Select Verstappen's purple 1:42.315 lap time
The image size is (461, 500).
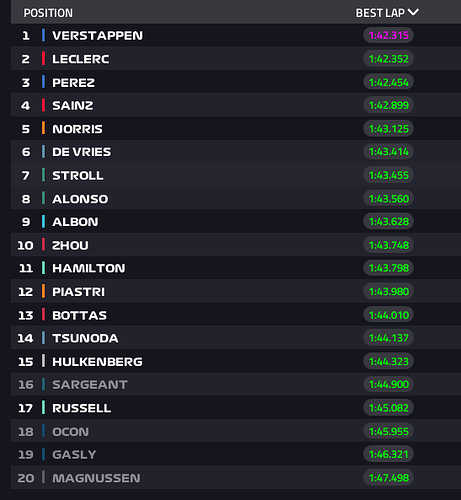(x=388, y=35)
